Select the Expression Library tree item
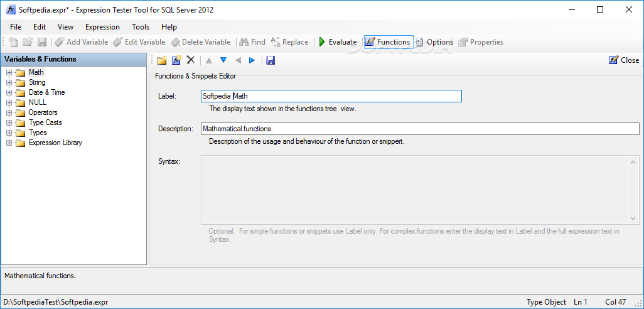This screenshot has height=309, width=644. point(55,143)
